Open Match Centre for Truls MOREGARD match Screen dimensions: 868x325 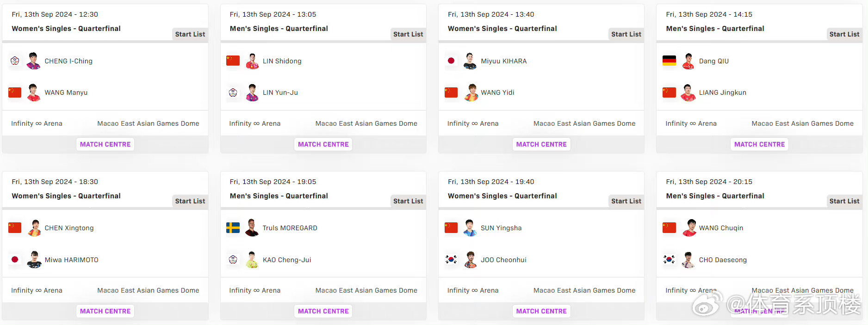[x=323, y=311]
